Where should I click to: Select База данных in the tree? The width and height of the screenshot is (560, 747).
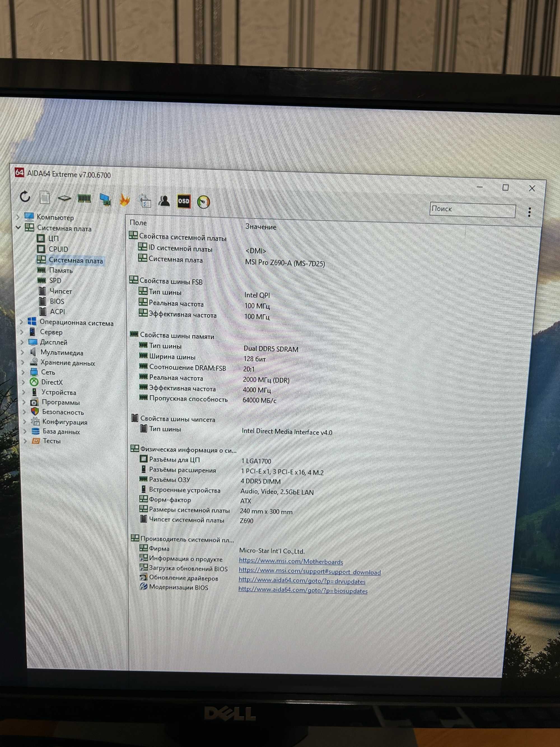coord(61,432)
